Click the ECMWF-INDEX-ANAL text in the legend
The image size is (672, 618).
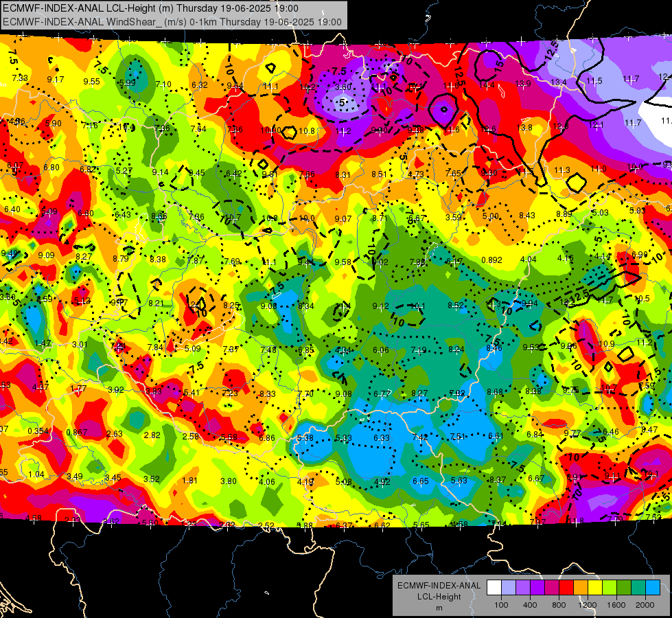pyautogui.click(x=439, y=586)
